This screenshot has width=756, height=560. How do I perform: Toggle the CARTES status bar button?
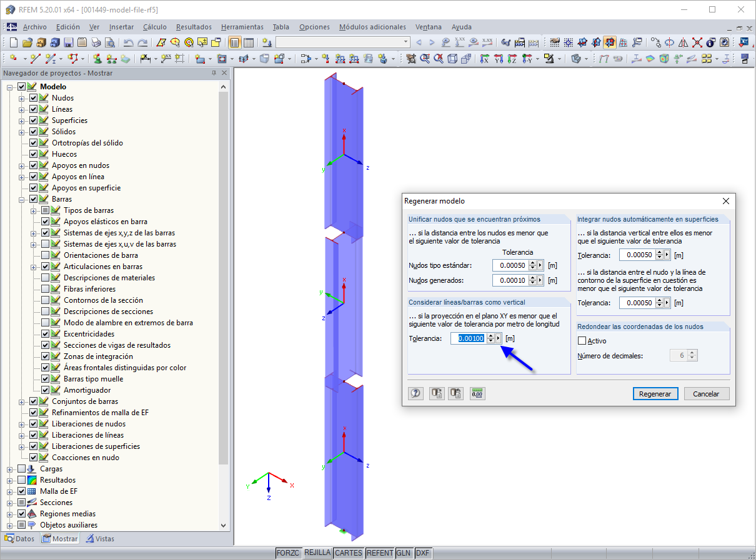pyautogui.click(x=348, y=553)
